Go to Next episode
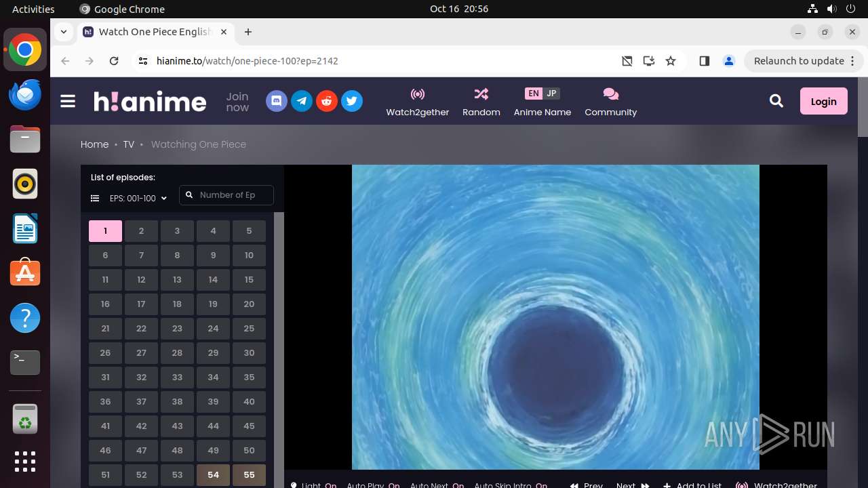The image size is (868, 488). (x=633, y=485)
